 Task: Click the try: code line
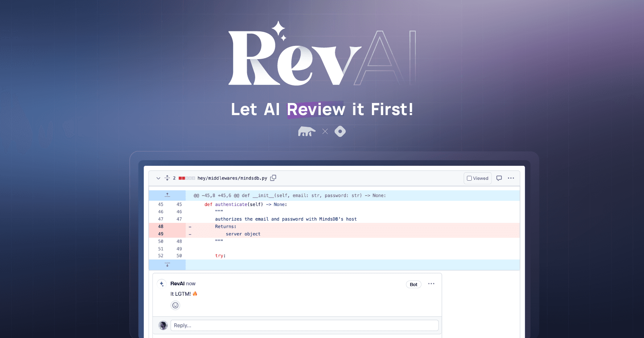(220, 256)
